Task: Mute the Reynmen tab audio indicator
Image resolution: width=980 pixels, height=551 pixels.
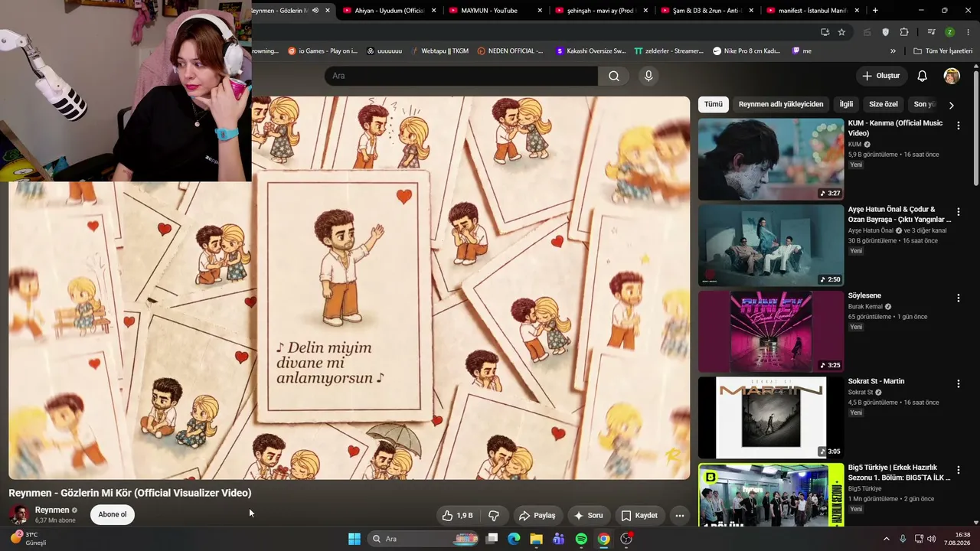Action: point(315,11)
